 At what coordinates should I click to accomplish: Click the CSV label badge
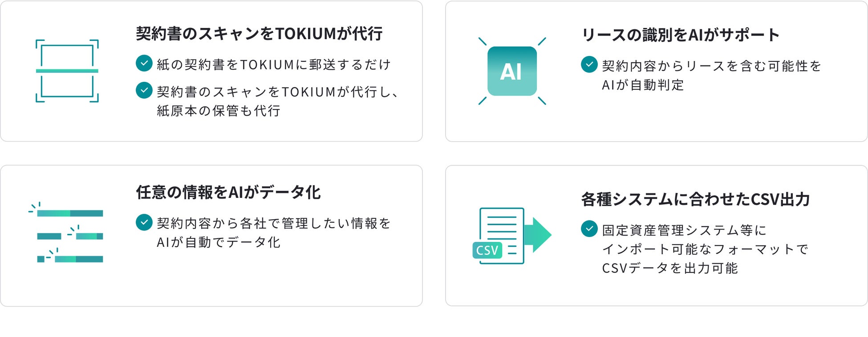pos(487,250)
